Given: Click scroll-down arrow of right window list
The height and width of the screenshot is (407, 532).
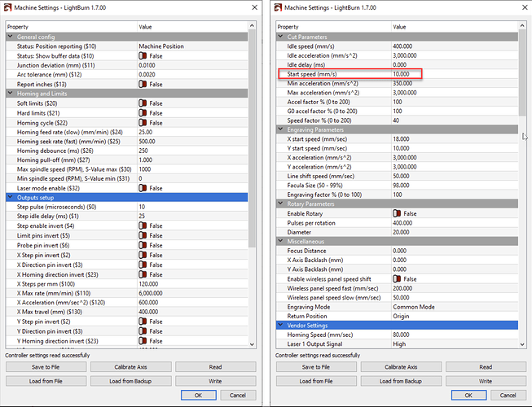Looking at the screenshot, I should [x=522, y=344].
